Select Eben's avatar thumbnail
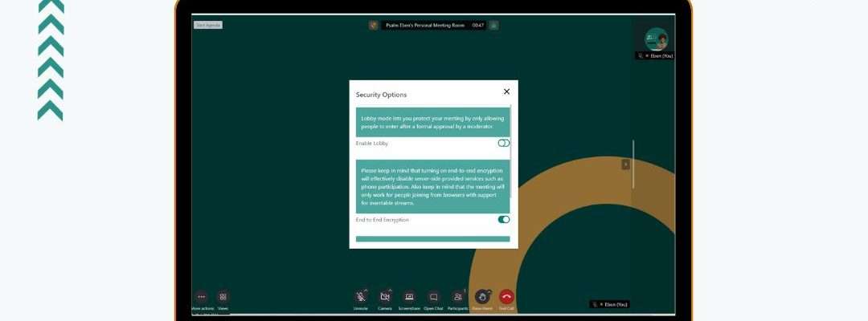Viewport: 868px width, 321px height. (656, 39)
